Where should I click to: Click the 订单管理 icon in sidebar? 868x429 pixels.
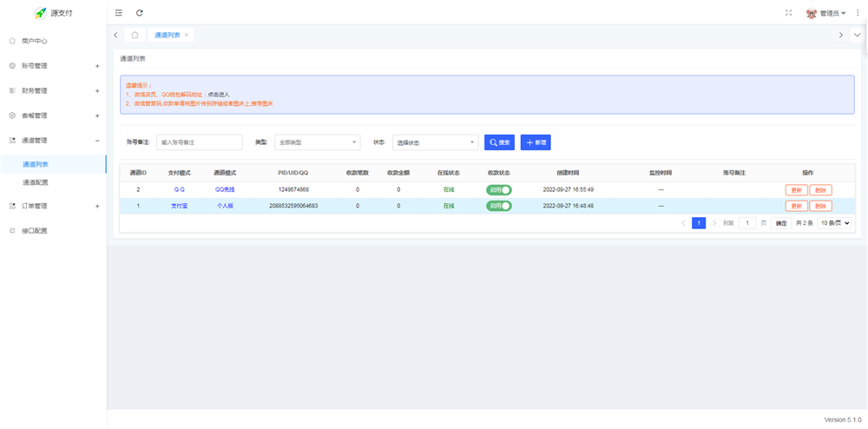12,206
